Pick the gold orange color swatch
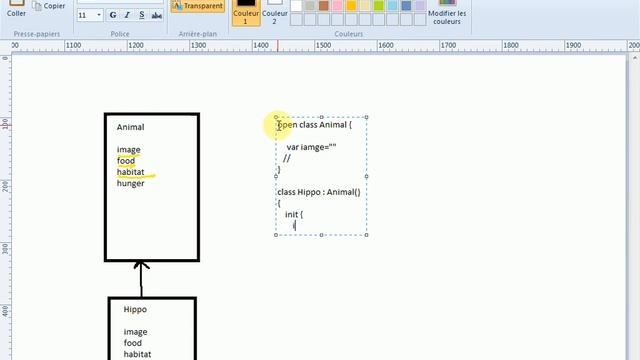 click(x=351, y=6)
